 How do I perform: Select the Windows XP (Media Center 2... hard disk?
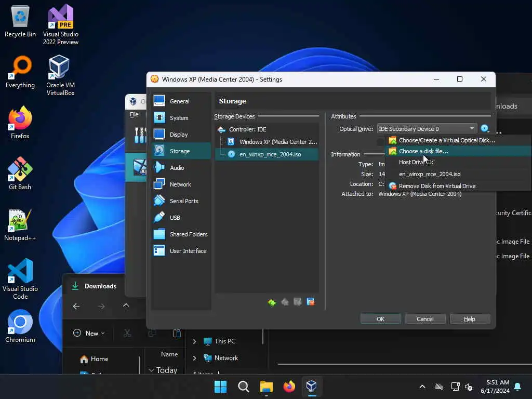[x=267, y=142]
